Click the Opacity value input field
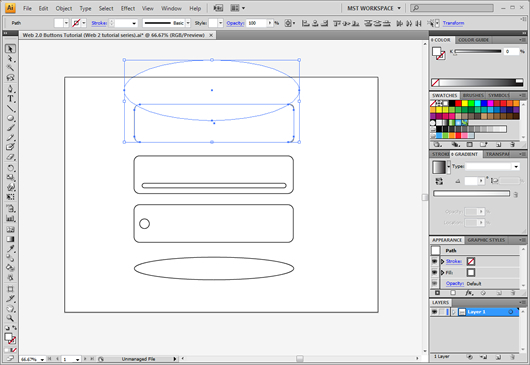This screenshot has height=365, width=530. click(x=257, y=23)
